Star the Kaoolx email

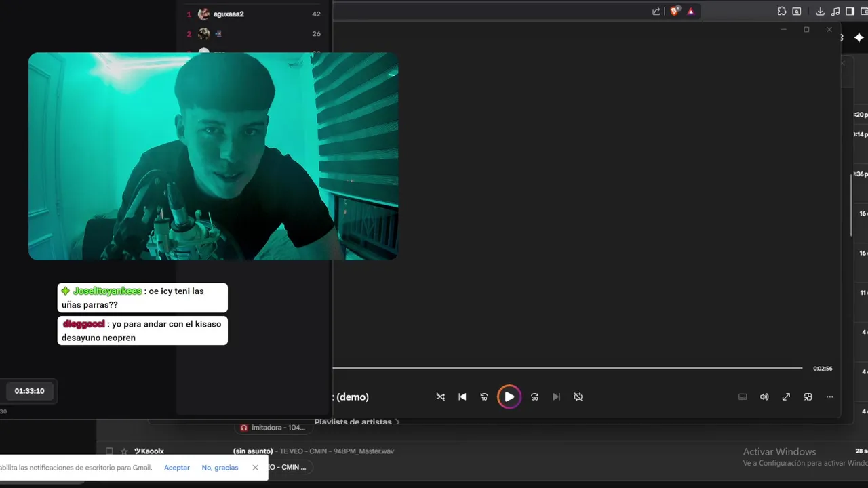[124, 451]
